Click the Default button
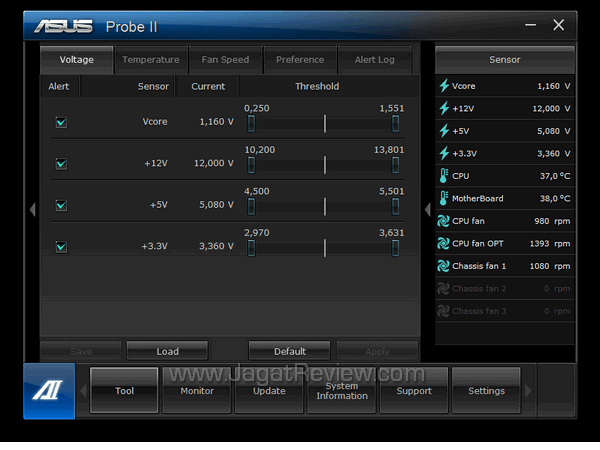Image resolution: width=600 pixels, height=450 pixels. (x=289, y=351)
